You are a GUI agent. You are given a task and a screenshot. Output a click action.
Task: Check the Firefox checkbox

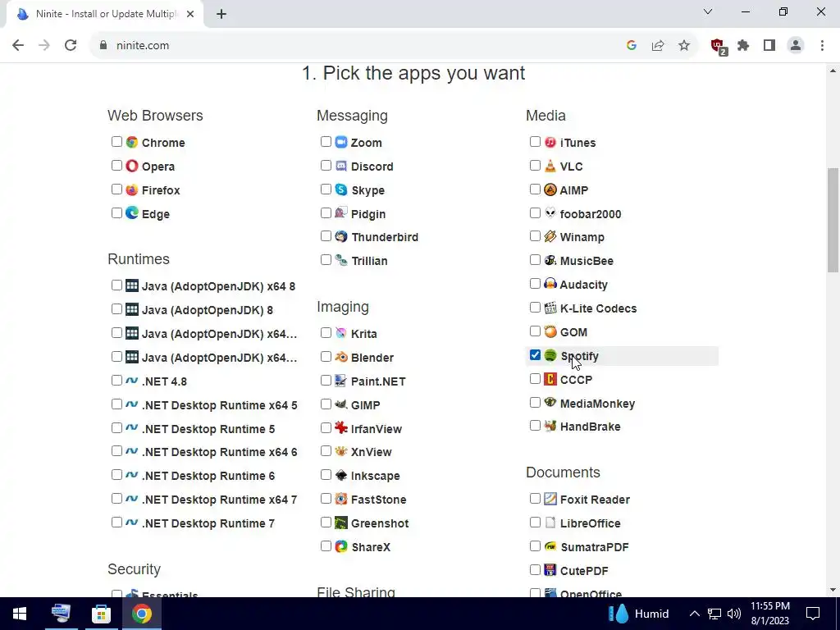coord(116,189)
